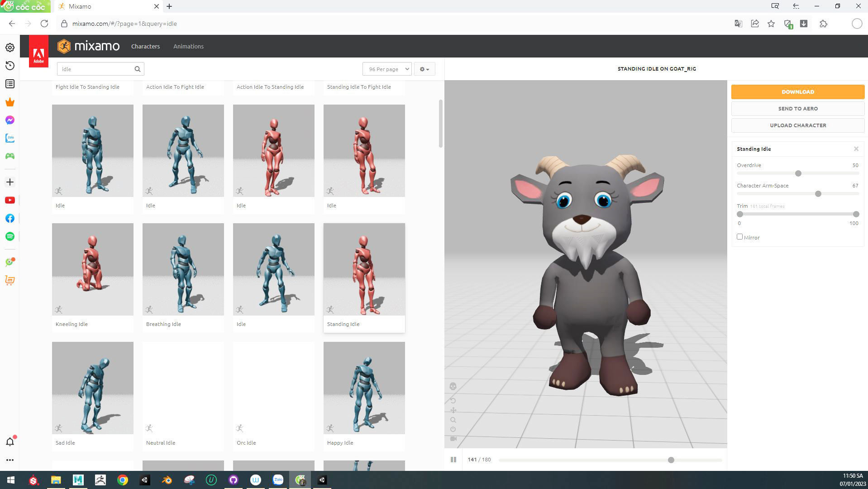Open Google Chrome from the taskbar
This screenshot has height=489, width=868.
tap(123, 480)
